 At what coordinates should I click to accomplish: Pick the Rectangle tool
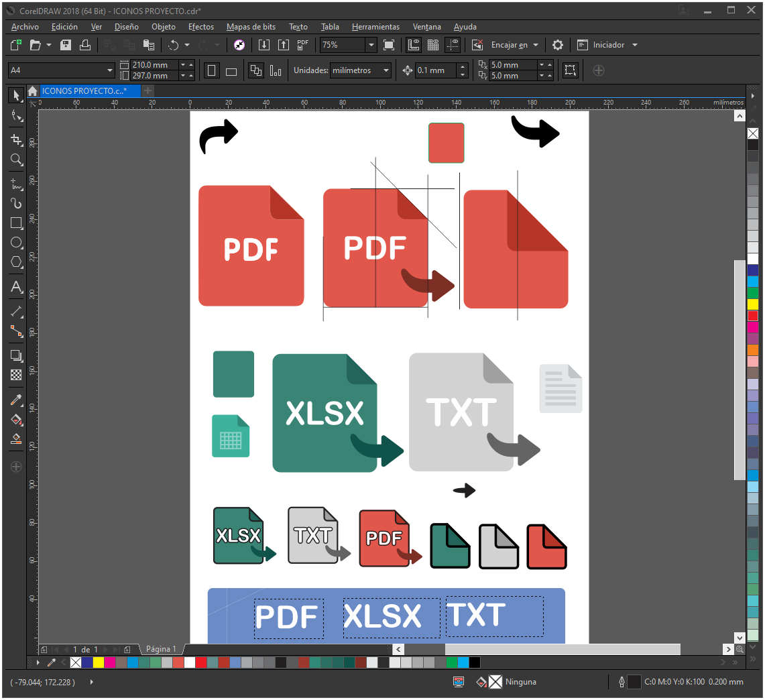16,223
